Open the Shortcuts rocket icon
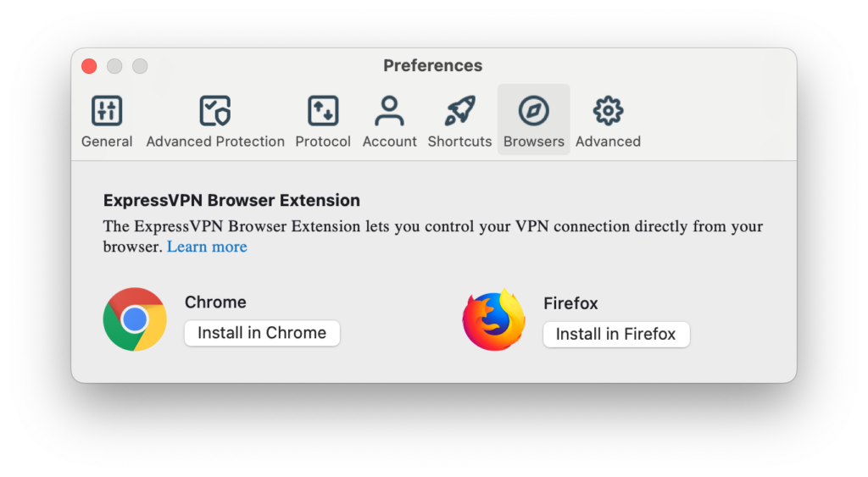The image size is (868, 477). (x=459, y=111)
